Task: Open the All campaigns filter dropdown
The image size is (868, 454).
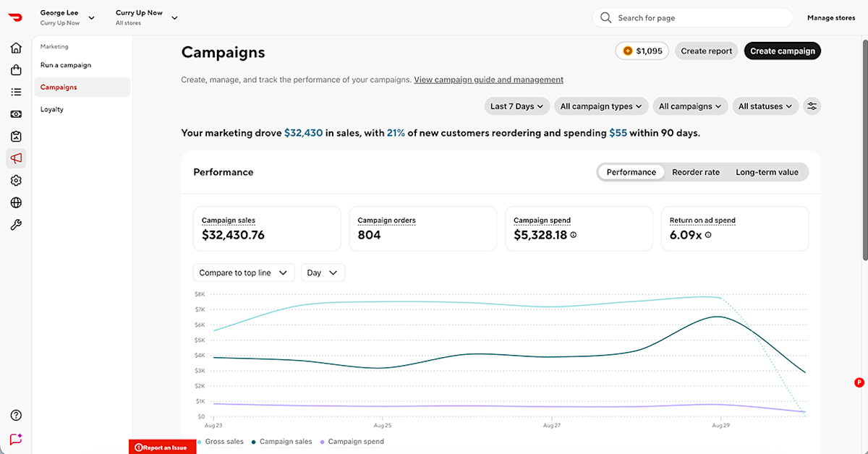Action: click(690, 106)
